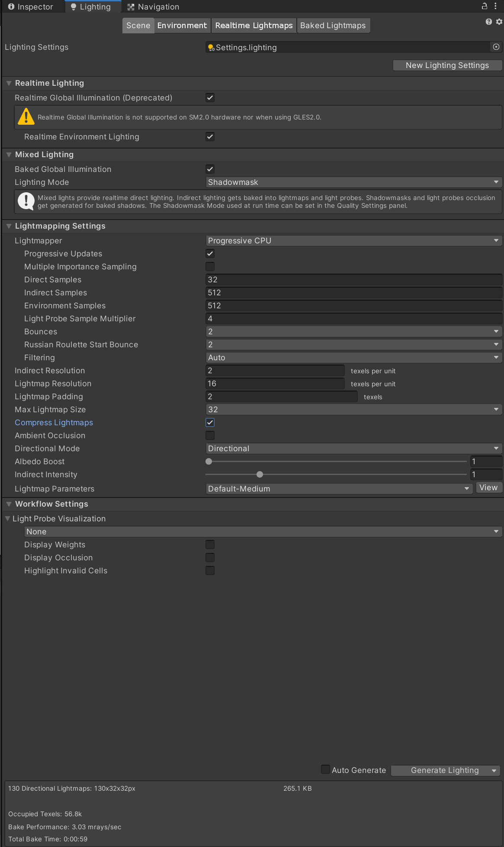Viewport: 504px width, 847px height.
Task: Click View next to Lightmap Parameters
Action: pos(489,488)
